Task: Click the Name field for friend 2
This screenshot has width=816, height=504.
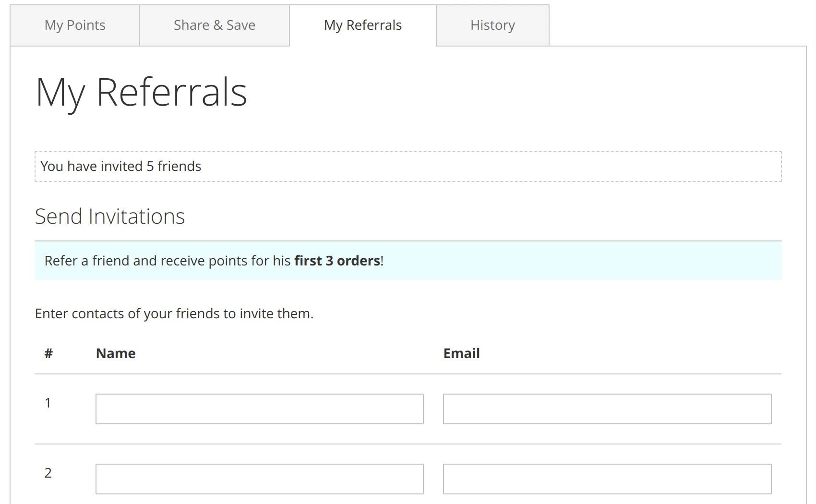Action: (259, 479)
